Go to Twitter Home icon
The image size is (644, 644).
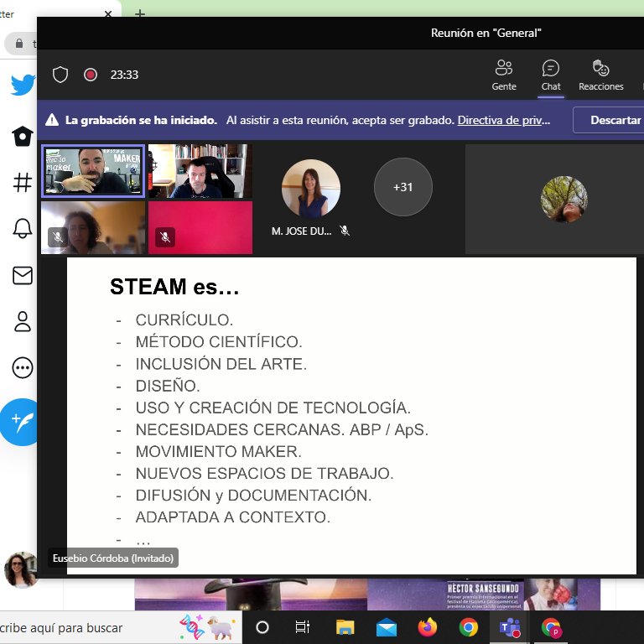tap(23, 136)
